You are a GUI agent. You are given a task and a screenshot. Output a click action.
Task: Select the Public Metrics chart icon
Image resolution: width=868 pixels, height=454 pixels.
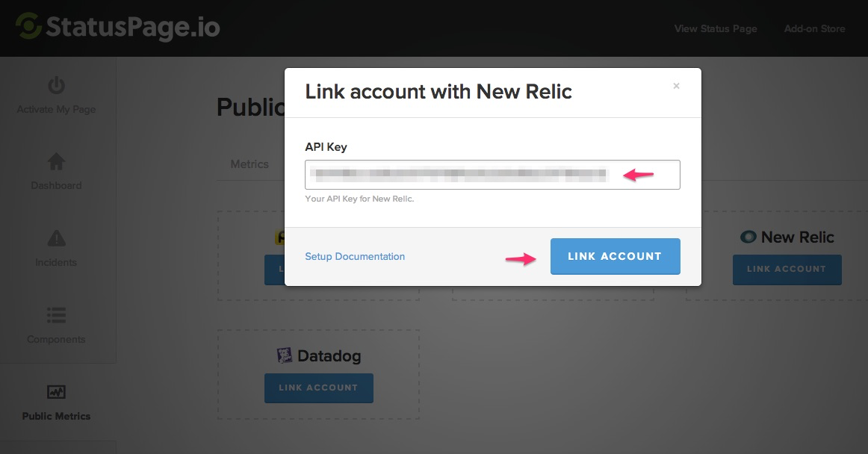(56, 392)
